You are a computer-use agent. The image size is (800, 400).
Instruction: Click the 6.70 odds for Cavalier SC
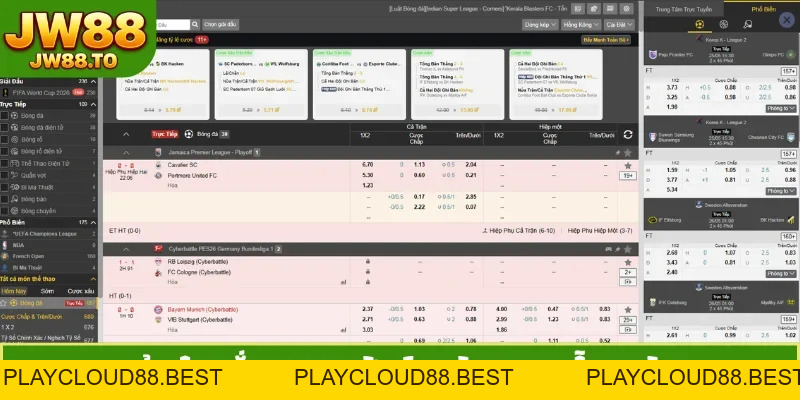coord(367,165)
